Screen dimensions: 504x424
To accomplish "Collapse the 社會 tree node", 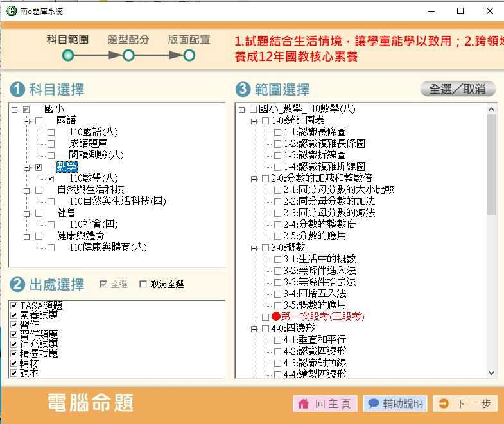I will [x=26, y=214].
